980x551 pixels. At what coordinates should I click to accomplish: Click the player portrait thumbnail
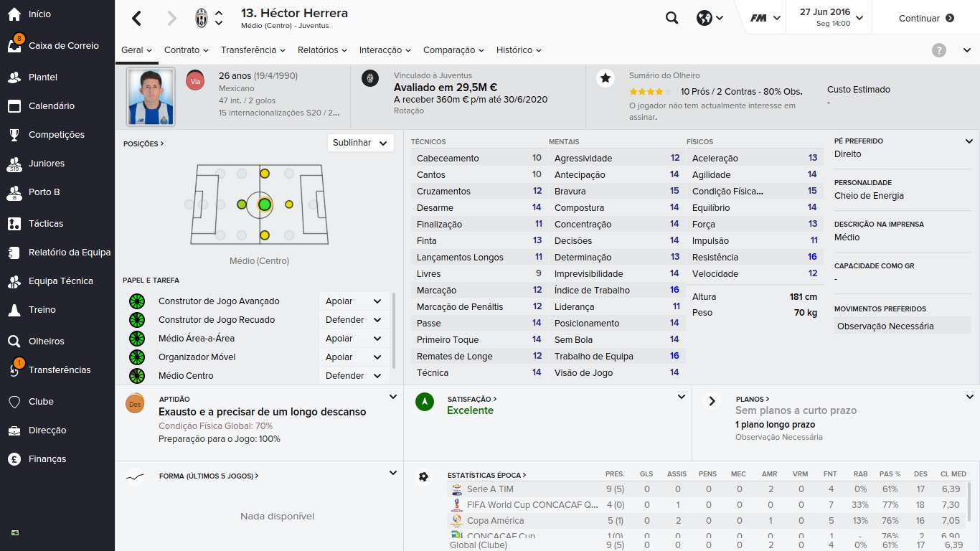[151, 97]
